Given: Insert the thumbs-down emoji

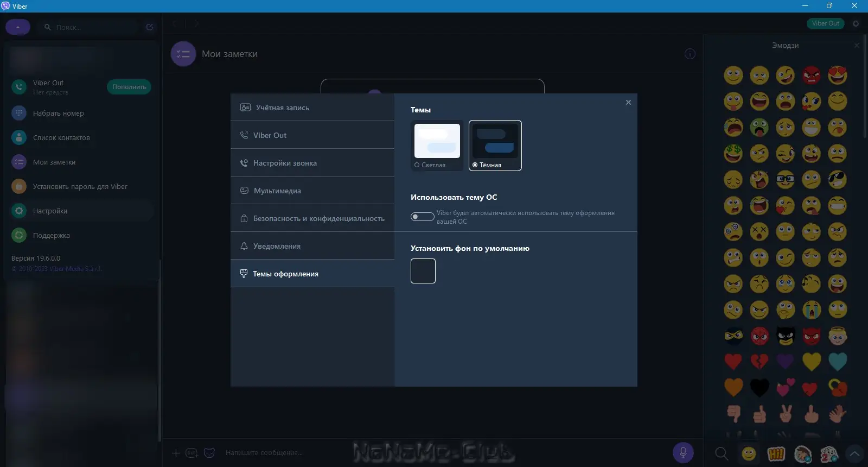Looking at the screenshot, I should [733, 414].
